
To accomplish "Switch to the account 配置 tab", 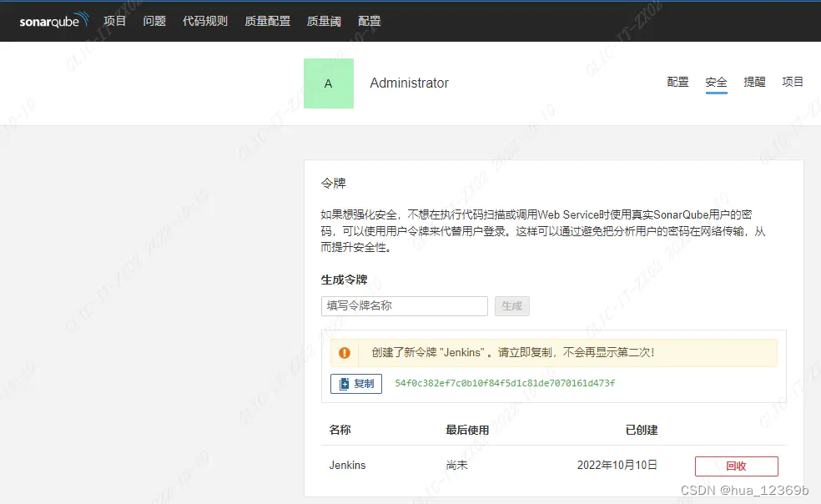I will pos(678,82).
